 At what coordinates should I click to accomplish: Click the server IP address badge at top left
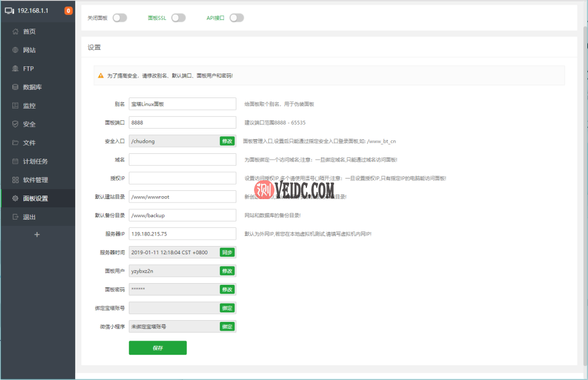(x=34, y=10)
